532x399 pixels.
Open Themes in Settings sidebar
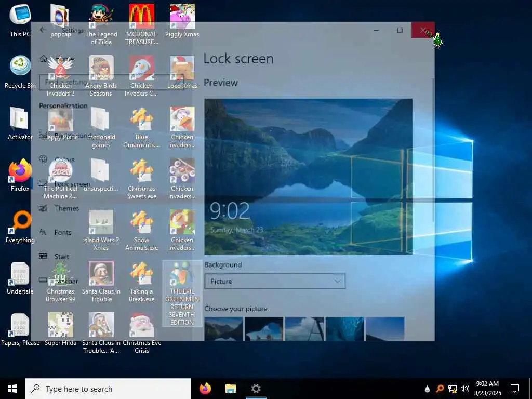[59, 208]
